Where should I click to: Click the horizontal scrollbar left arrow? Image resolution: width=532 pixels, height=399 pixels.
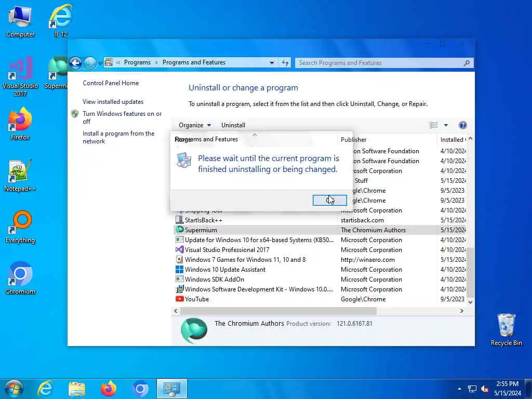(x=176, y=311)
